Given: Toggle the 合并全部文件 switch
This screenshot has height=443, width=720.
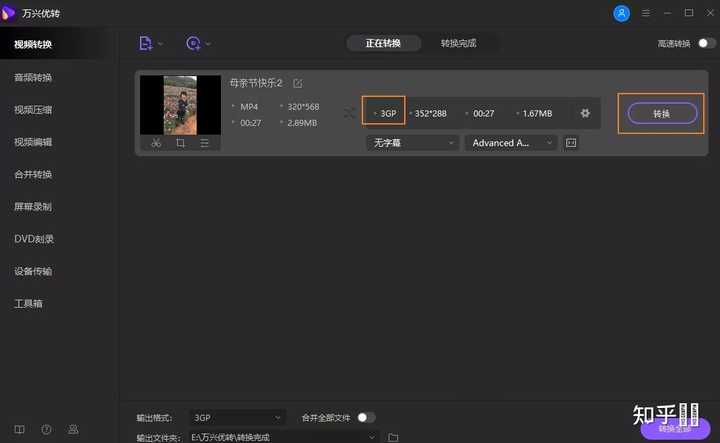Looking at the screenshot, I should point(366,417).
